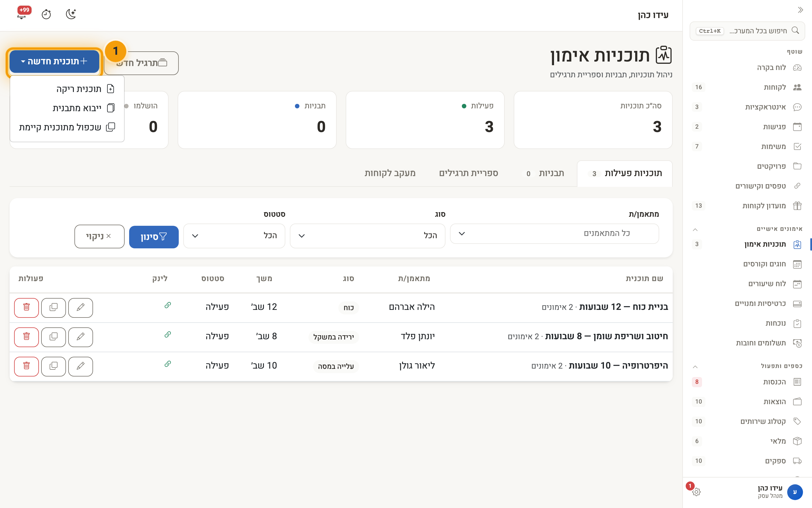Edit the בניית כוח program
The height and width of the screenshot is (508, 812).
(81, 307)
